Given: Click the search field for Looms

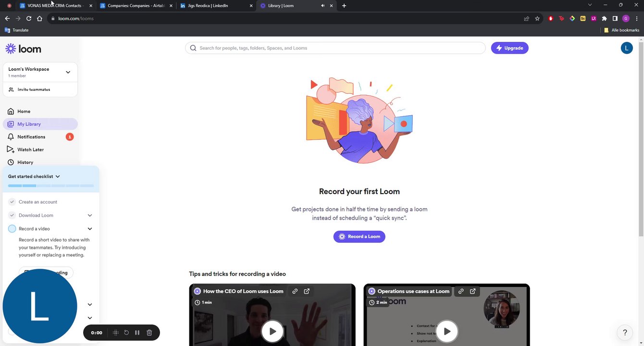Looking at the screenshot, I should 335,48.
